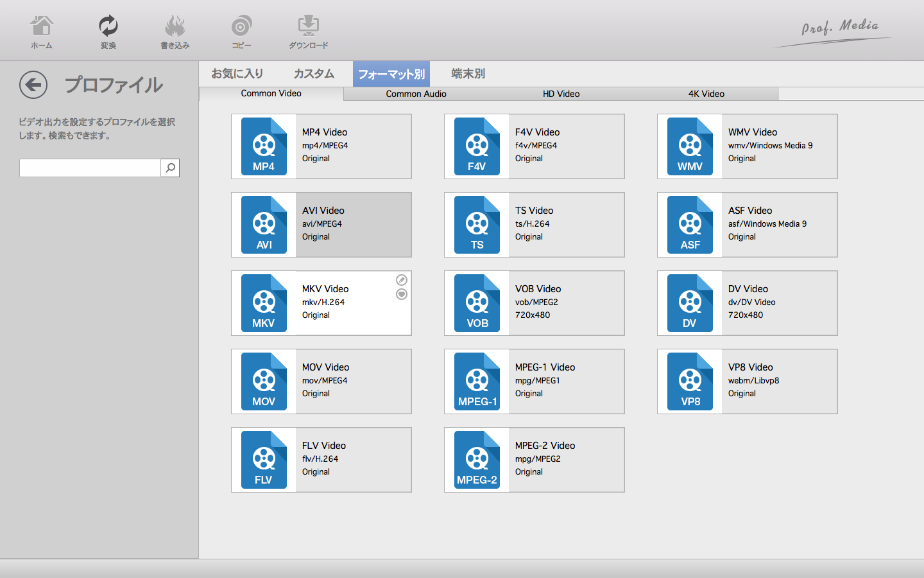
Task: Open the 端末別 device tab
Action: 468,74
